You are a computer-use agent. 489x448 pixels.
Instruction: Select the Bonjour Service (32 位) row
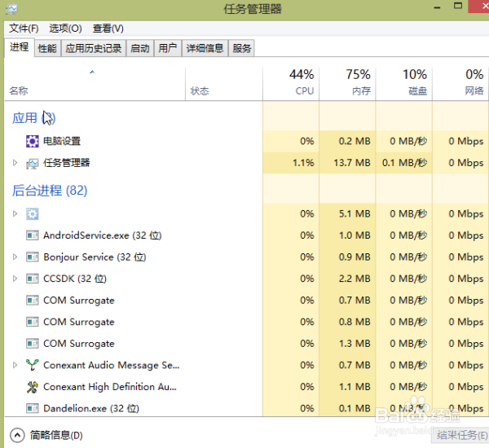coord(247,257)
